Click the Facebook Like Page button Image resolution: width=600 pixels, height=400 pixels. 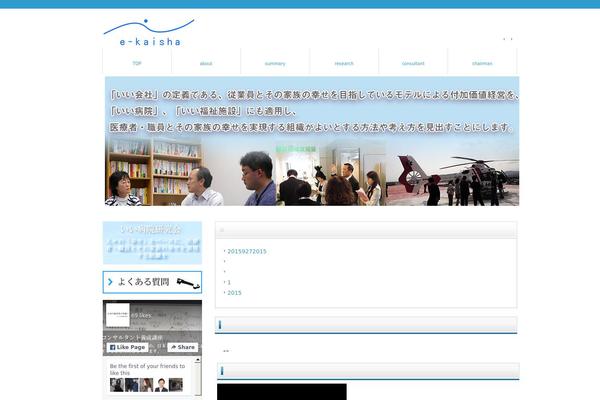pyautogui.click(x=127, y=347)
